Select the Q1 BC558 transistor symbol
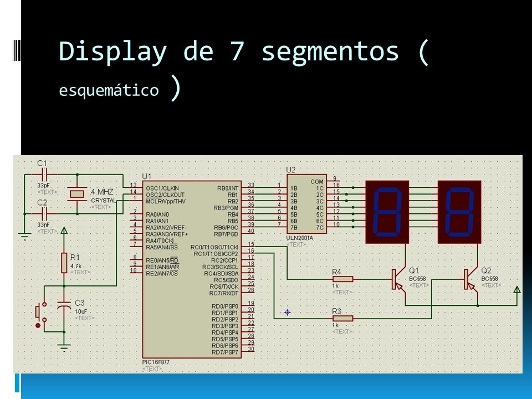The image size is (532, 399). pyautogui.click(x=398, y=279)
